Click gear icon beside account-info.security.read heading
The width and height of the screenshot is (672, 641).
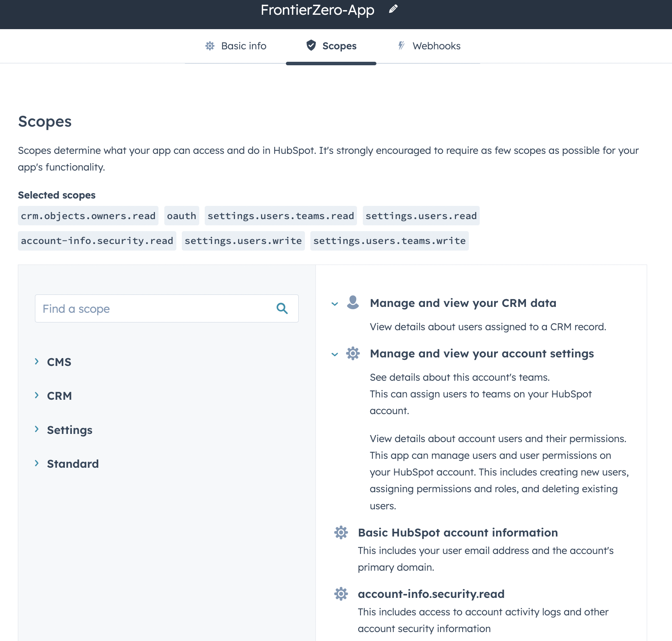tap(341, 594)
